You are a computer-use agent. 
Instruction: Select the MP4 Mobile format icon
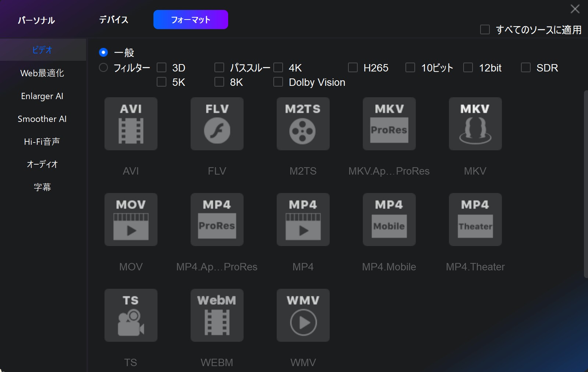coord(389,220)
